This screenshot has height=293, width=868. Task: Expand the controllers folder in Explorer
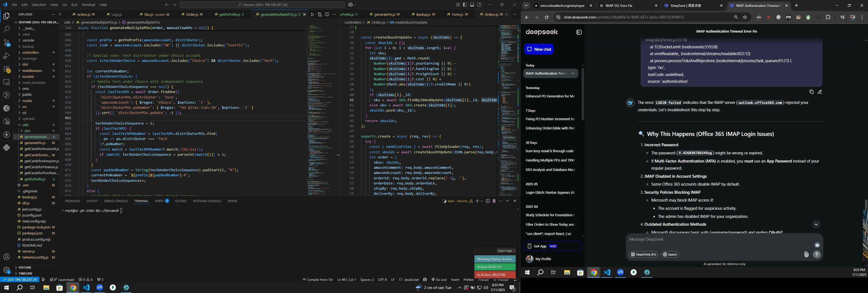tap(31, 53)
